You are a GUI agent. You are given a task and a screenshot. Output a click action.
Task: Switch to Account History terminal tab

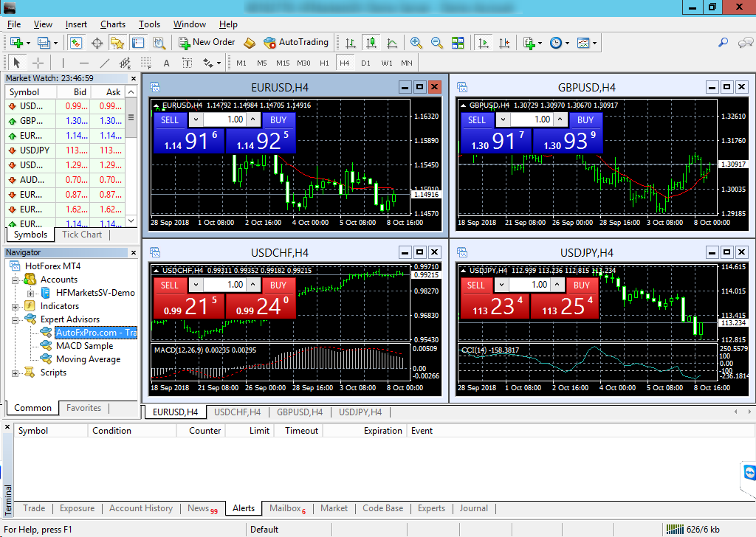point(140,508)
